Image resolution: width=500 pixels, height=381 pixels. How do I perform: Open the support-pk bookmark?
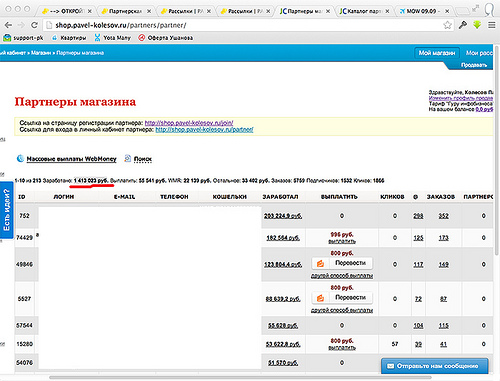click(x=23, y=38)
